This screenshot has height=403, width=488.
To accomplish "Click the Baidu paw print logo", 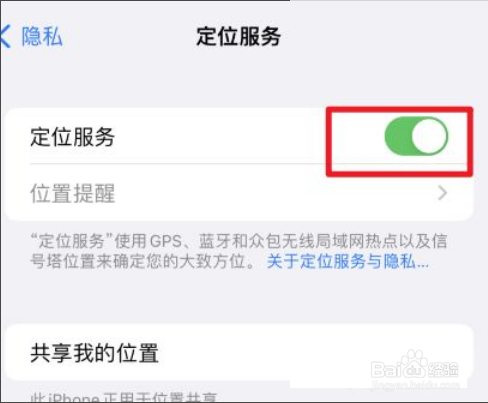I will [x=413, y=364].
